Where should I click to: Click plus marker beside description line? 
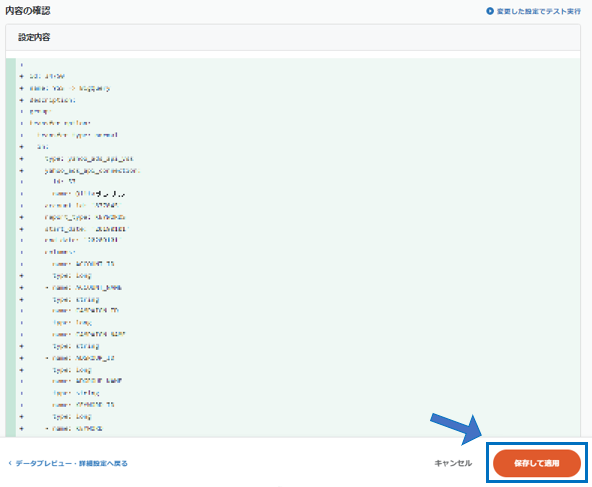pos(22,100)
